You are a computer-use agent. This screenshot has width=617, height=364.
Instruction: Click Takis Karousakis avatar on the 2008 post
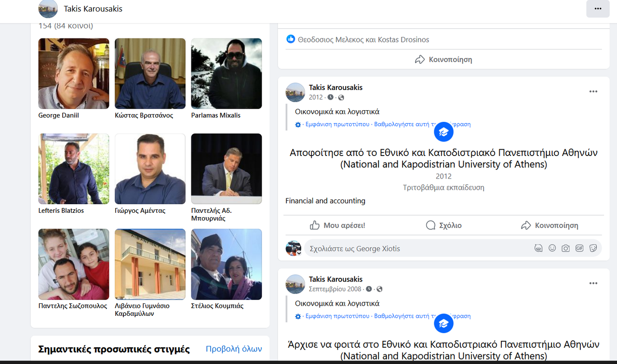(x=295, y=284)
